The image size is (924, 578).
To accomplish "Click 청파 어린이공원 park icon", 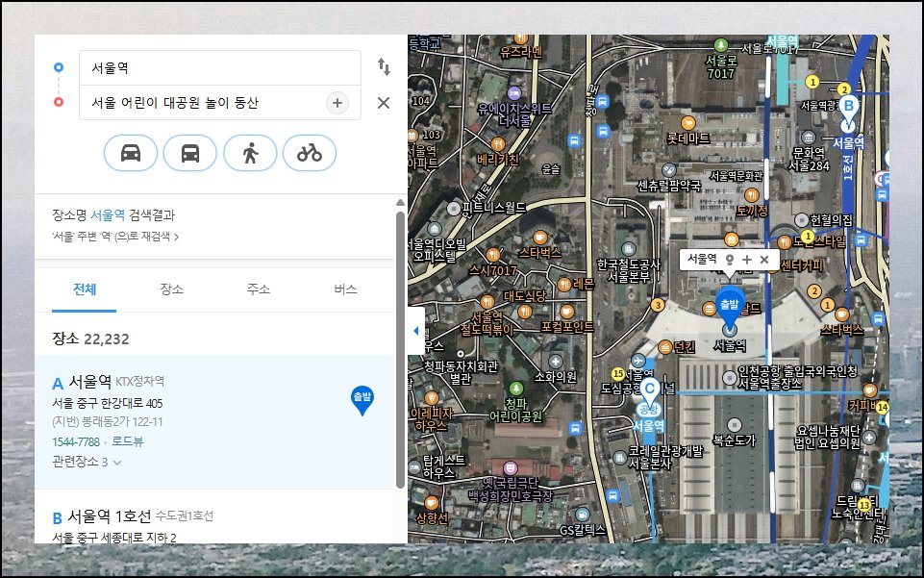I will click(x=516, y=389).
